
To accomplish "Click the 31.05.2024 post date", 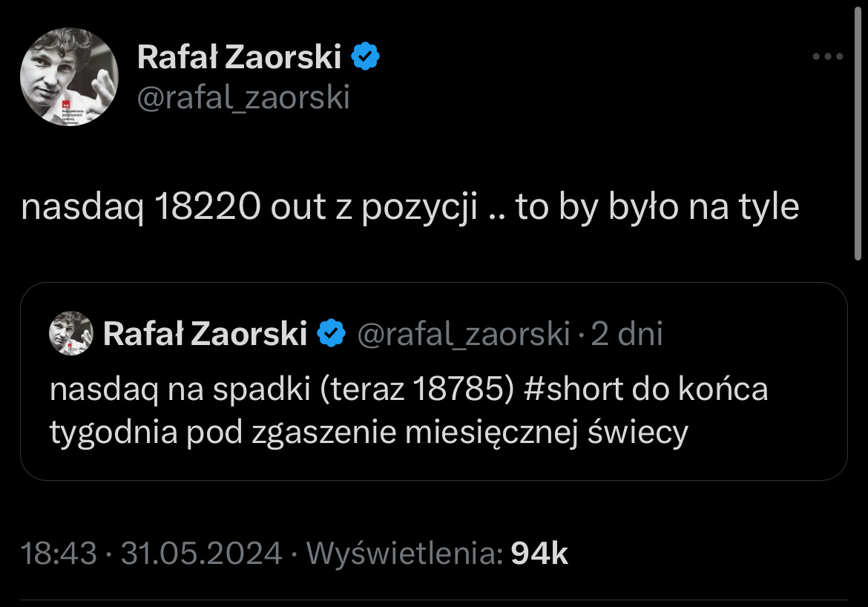I will (201, 554).
